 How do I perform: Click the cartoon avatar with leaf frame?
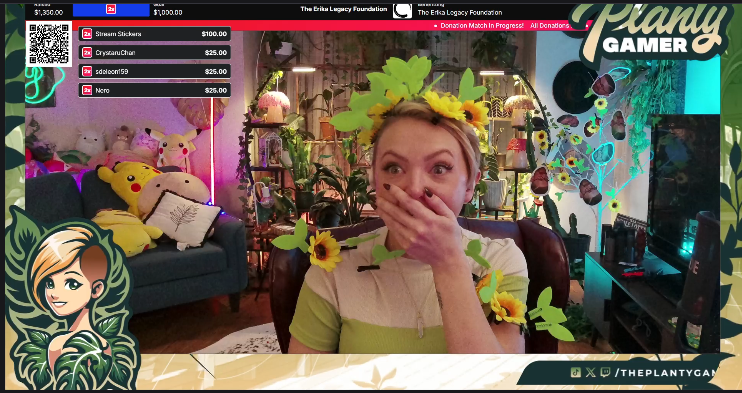pyautogui.click(x=71, y=298)
